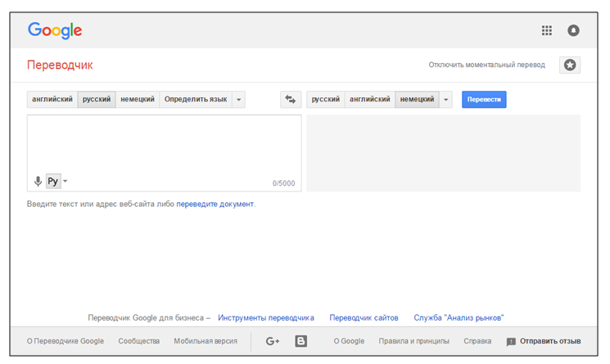Viewport: 610px width, 364px height.
Task: Select target language немецкий
Action: coord(417,100)
